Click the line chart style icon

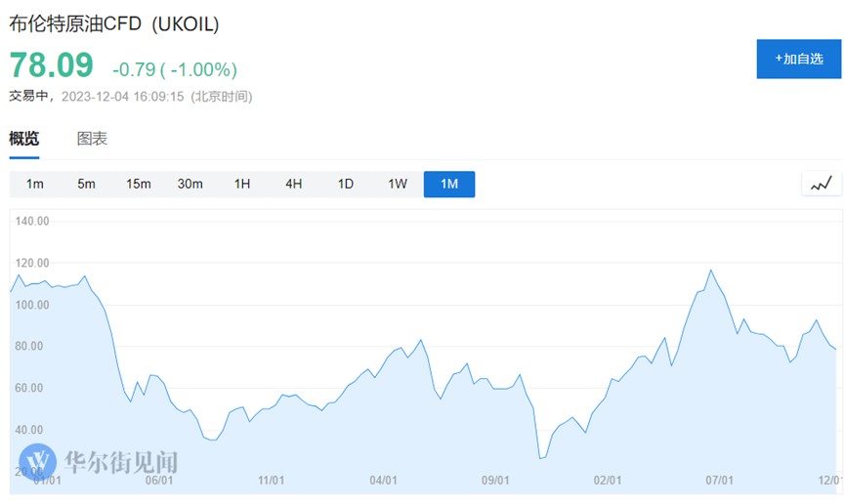click(x=822, y=184)
